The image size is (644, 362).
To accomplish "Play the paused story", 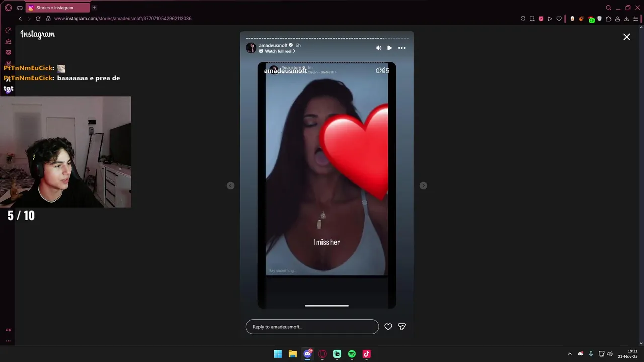I will click(389, 48).
